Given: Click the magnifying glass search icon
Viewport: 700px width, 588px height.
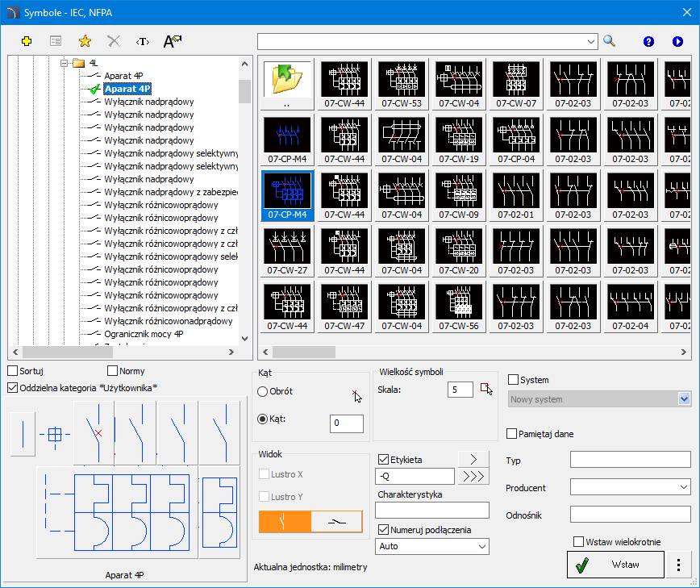Looking at the screenshot, I should coord(610,41).
